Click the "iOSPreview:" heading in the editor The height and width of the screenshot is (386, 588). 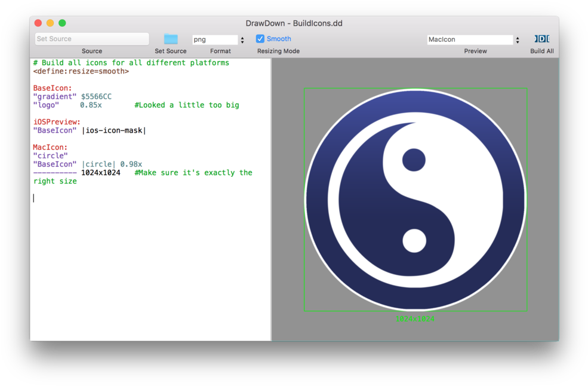pyautogui.click(x=57, y=122)
